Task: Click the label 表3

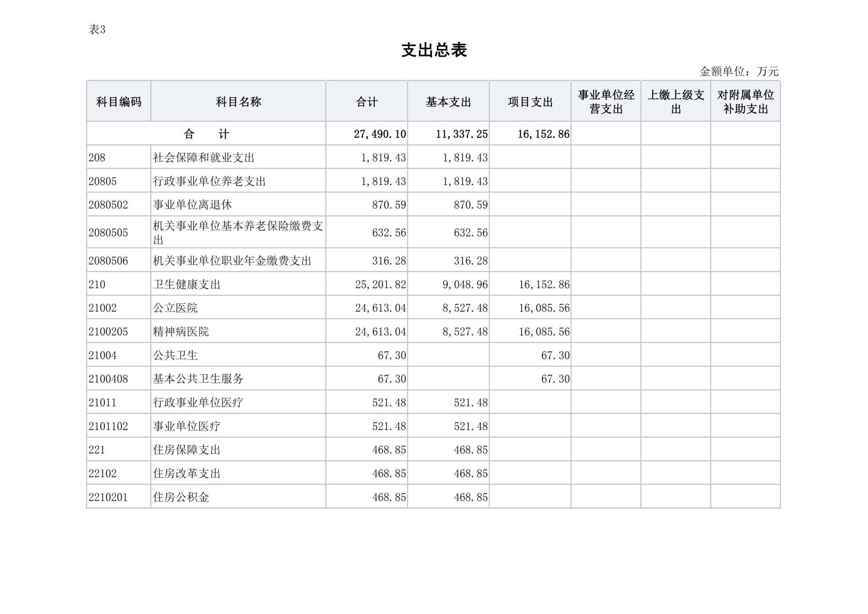Action: pos(97,30)
